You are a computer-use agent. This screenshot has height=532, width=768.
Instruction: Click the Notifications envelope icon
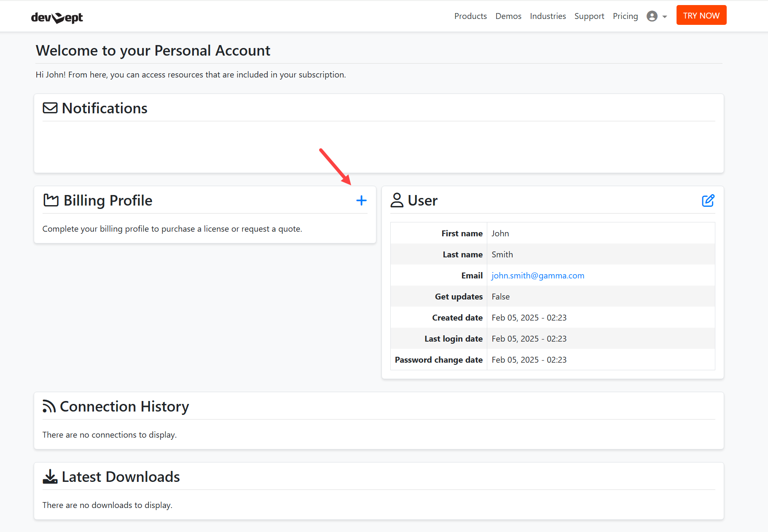click(50, 108)
